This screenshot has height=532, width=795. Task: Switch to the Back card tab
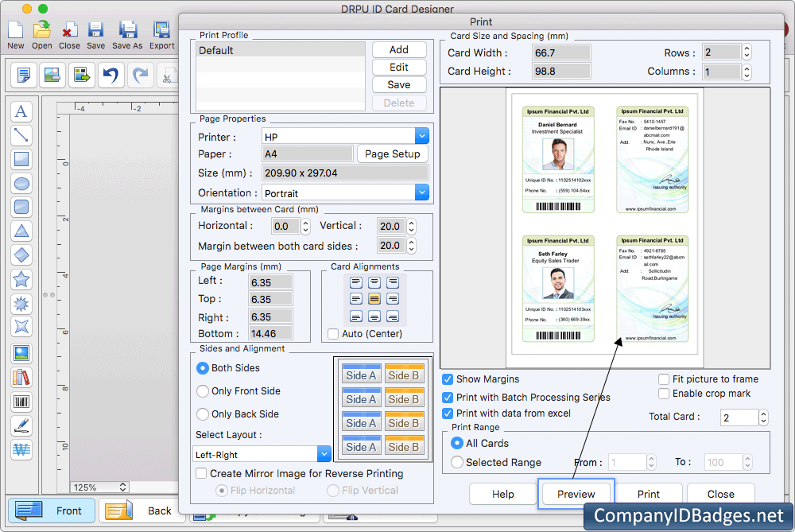click(142, 511)
